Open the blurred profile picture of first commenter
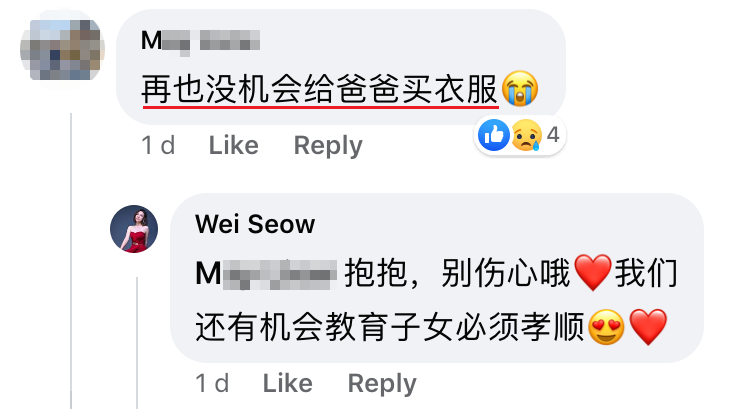 [62, 50]
